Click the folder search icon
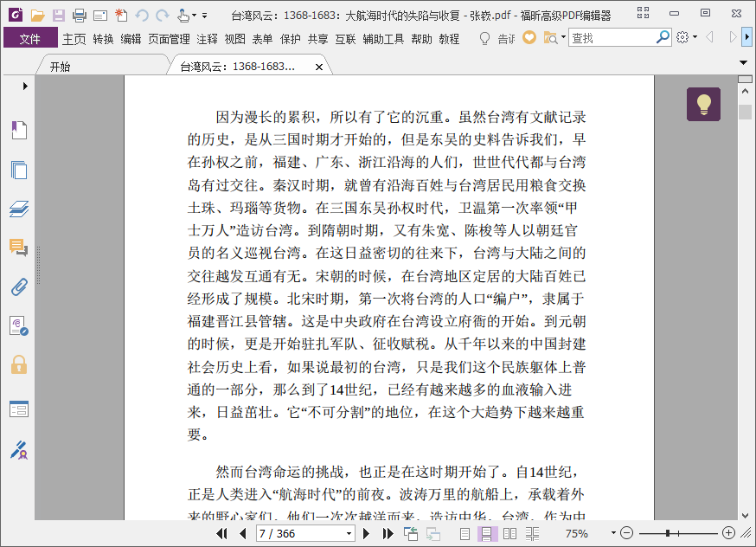The width and height of the screenshot is (756, 547). pyautogui.click(x=550, y=37)
